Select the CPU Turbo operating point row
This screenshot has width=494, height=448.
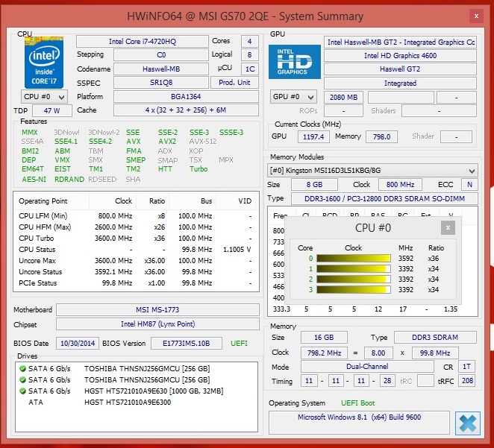136,238
